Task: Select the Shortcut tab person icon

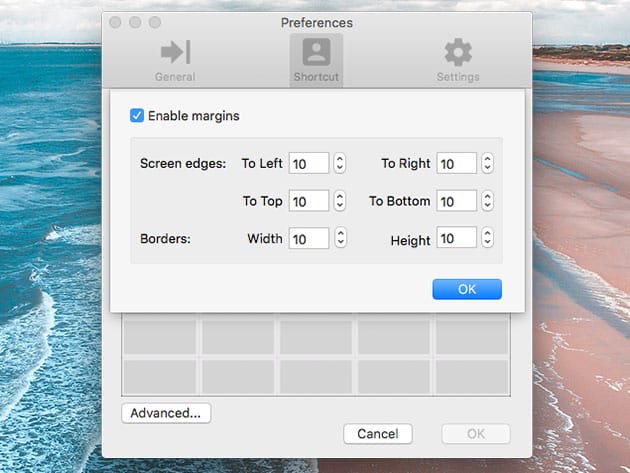Action: click(x=316, y=52)
